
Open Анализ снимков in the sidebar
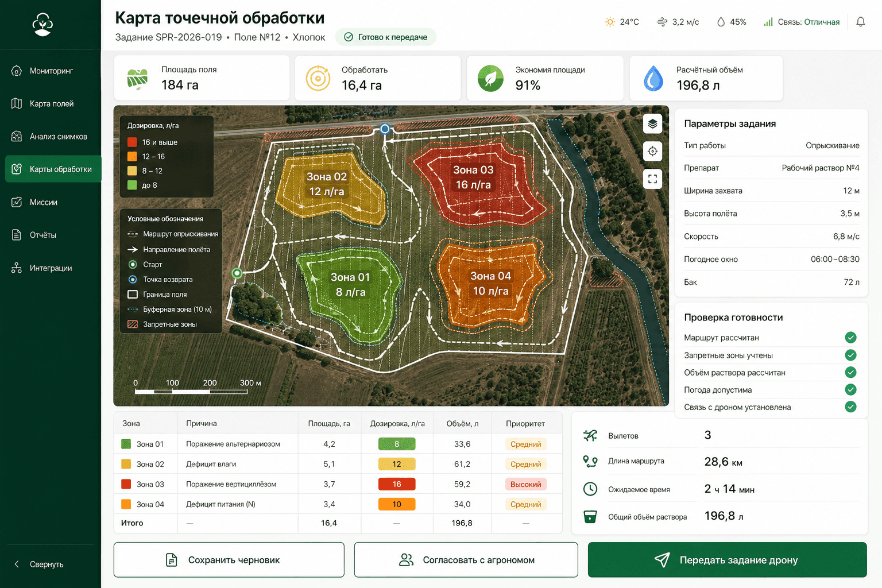[51, 136]
